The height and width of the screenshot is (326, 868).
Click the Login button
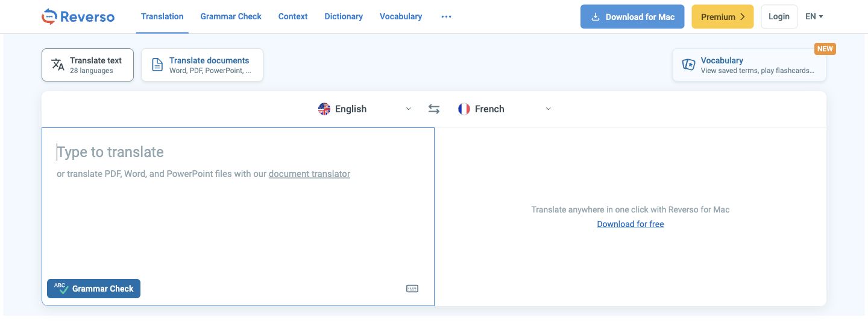[779, 17]
